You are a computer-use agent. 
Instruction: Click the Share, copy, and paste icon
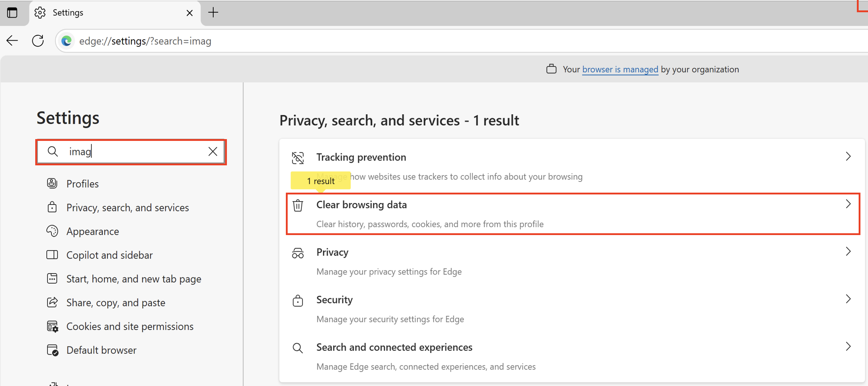pyautogui.click(x=52, y=302)
